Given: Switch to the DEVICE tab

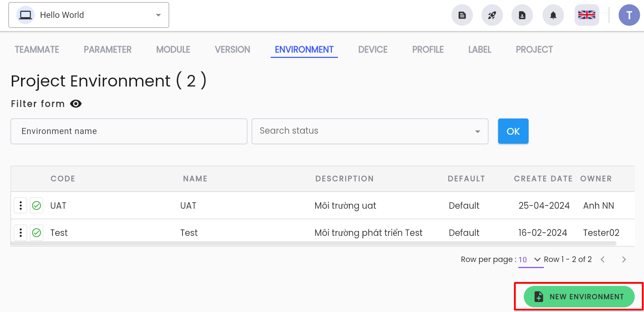Looking at the screenshot, I should (373, 50).
